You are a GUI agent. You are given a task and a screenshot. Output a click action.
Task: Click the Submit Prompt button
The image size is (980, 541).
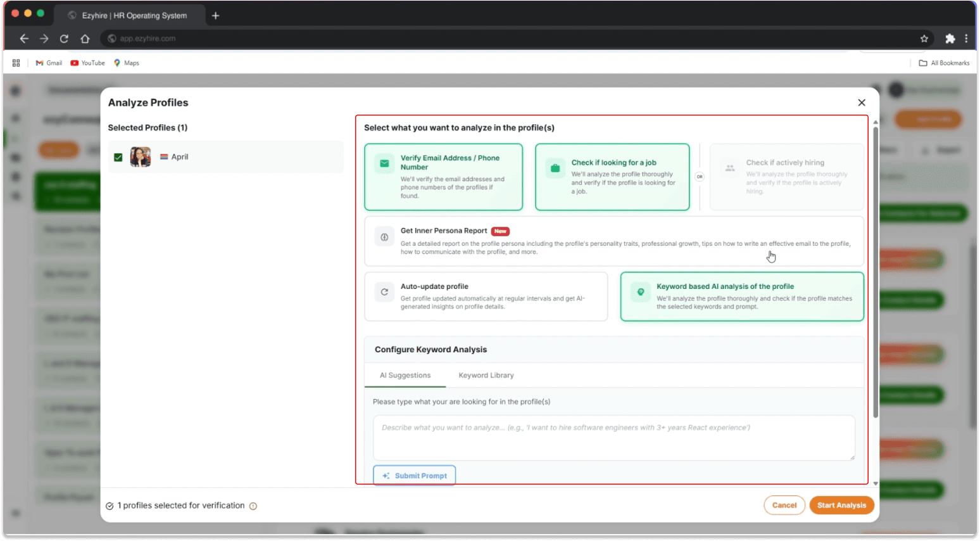(415, 476)
